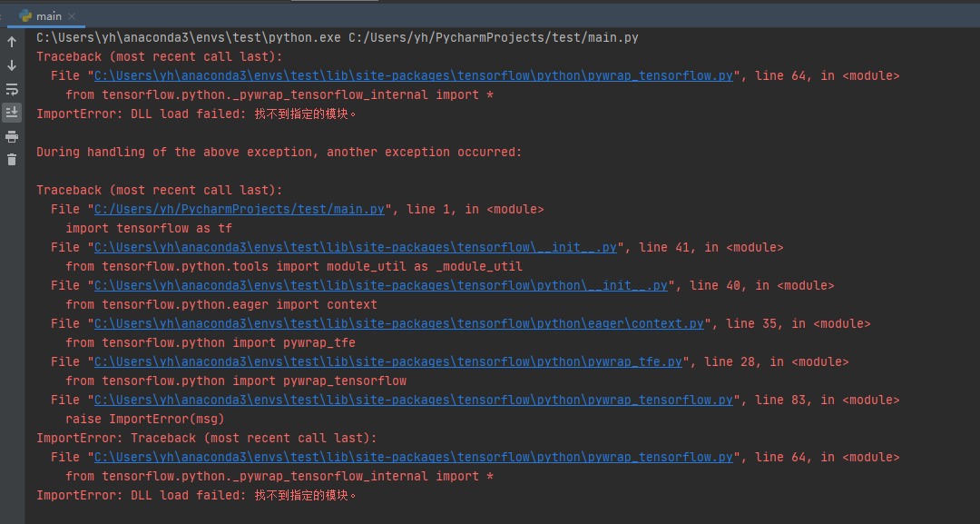Open the main.py file link
Image resolution: width=980 pixels, height=524 pixels.
pyautogui.click(x=240, y=210)
